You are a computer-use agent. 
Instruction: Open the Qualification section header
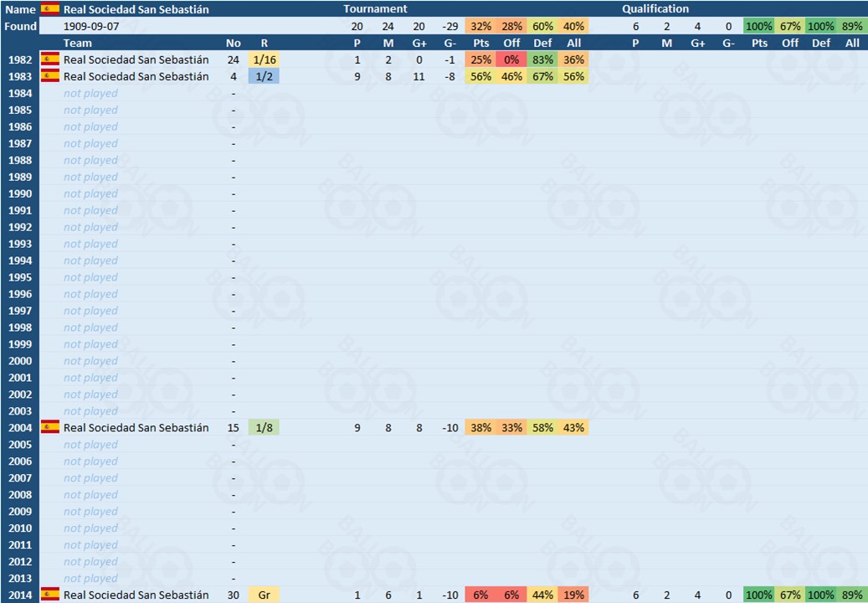655,9
